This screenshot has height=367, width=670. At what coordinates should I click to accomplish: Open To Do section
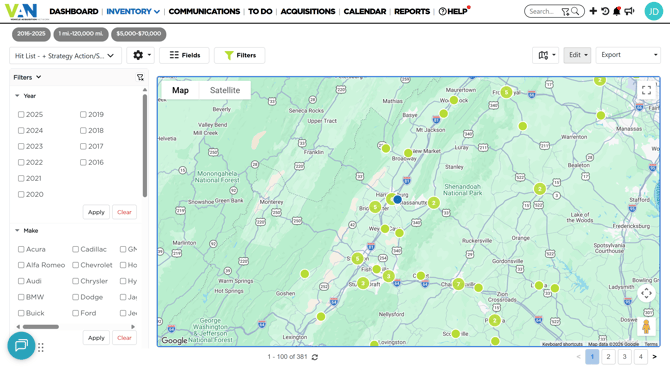tap(260, 12)
